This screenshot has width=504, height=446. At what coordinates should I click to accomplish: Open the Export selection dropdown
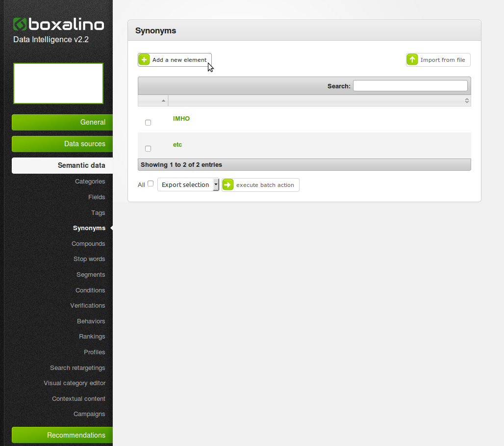tap(188, 184)
